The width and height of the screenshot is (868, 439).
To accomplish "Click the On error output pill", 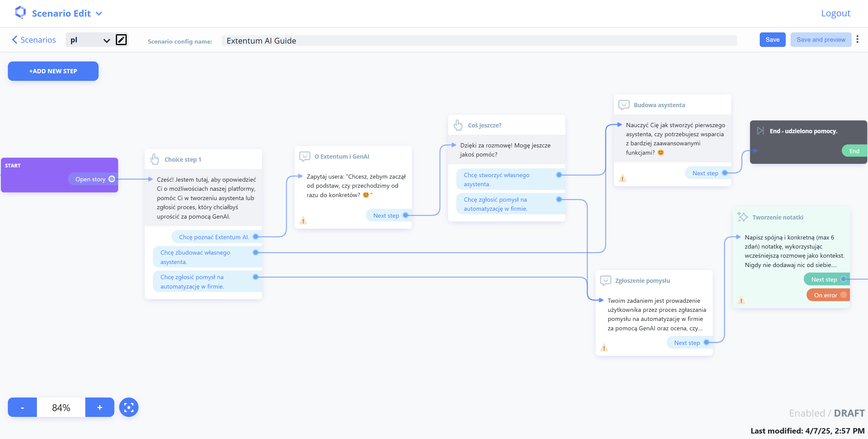I will click(828, 295).
